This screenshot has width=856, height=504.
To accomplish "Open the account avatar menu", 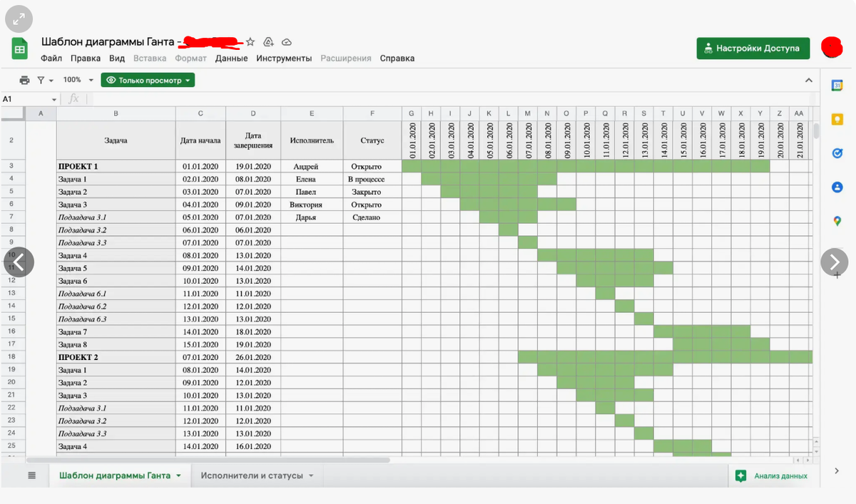I will click(x=832, y=48).
